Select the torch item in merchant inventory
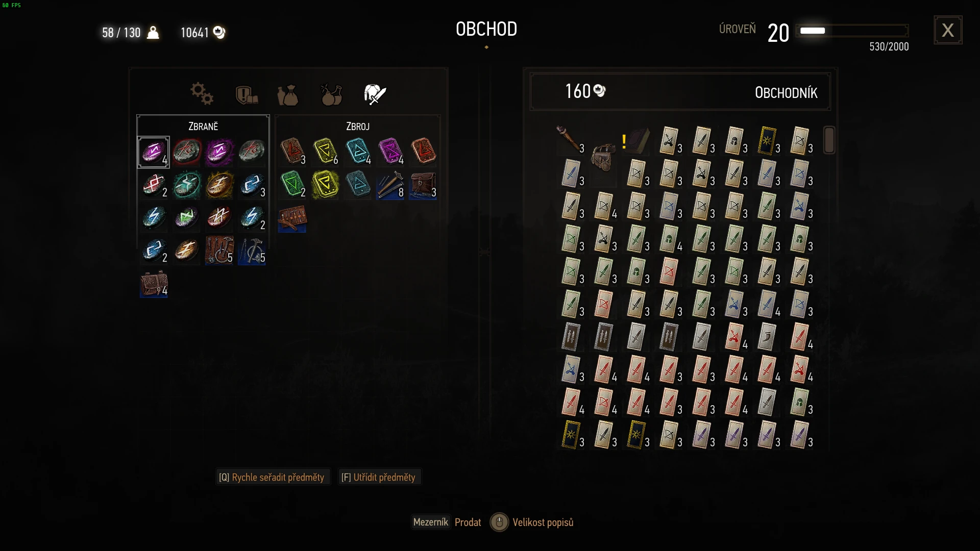The image size is (980, 551). (x=570, y=139)
